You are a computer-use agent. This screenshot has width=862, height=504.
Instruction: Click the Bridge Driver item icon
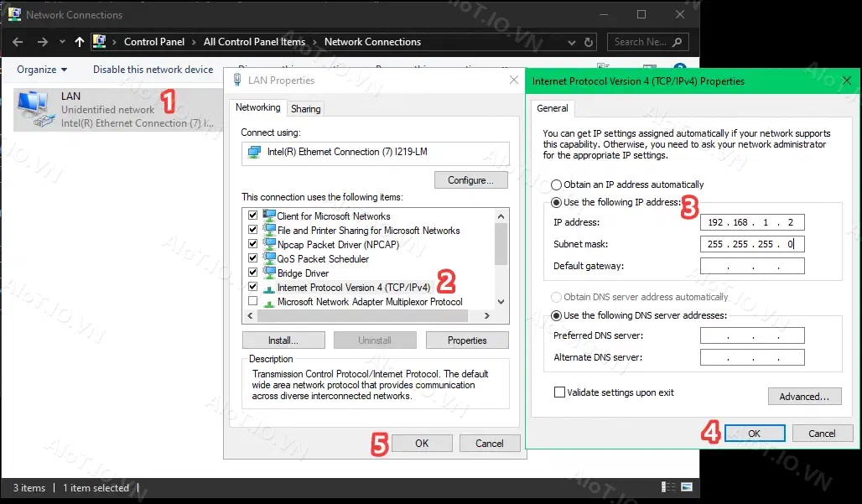coord(269,273)
